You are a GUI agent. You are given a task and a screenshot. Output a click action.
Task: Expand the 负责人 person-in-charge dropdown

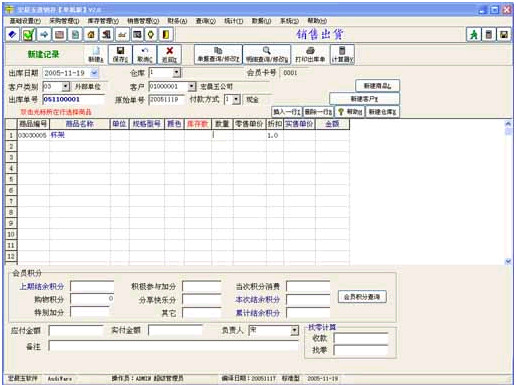coord(294,330)
